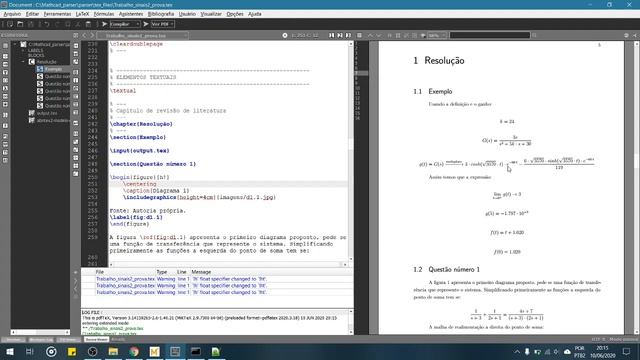Select the Exemplo section in structure tree
The image size is (640, 360).
point(53,69)
